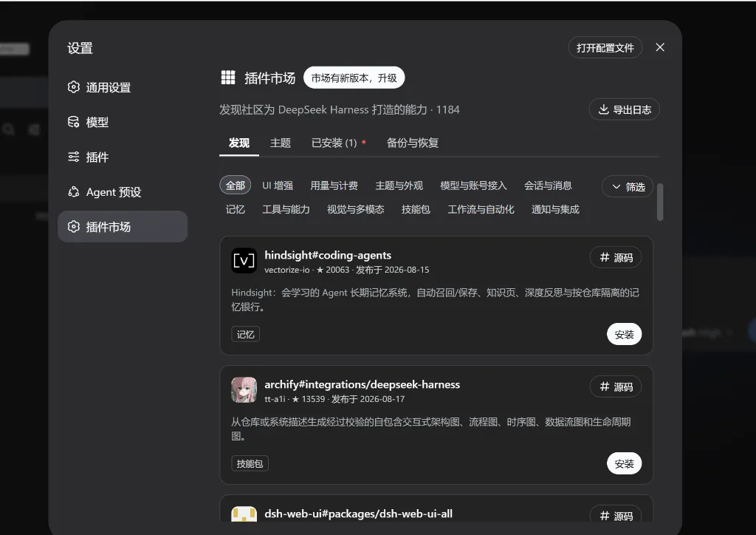This screenshot has width=756, height=535.
Task: Click 打开配置文件 button
Action: [x=605, y=48]
